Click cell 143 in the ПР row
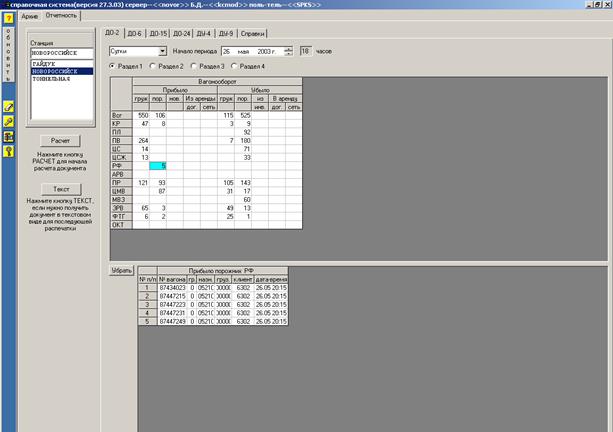Viewport: 613px width, 432px height. 243,183
